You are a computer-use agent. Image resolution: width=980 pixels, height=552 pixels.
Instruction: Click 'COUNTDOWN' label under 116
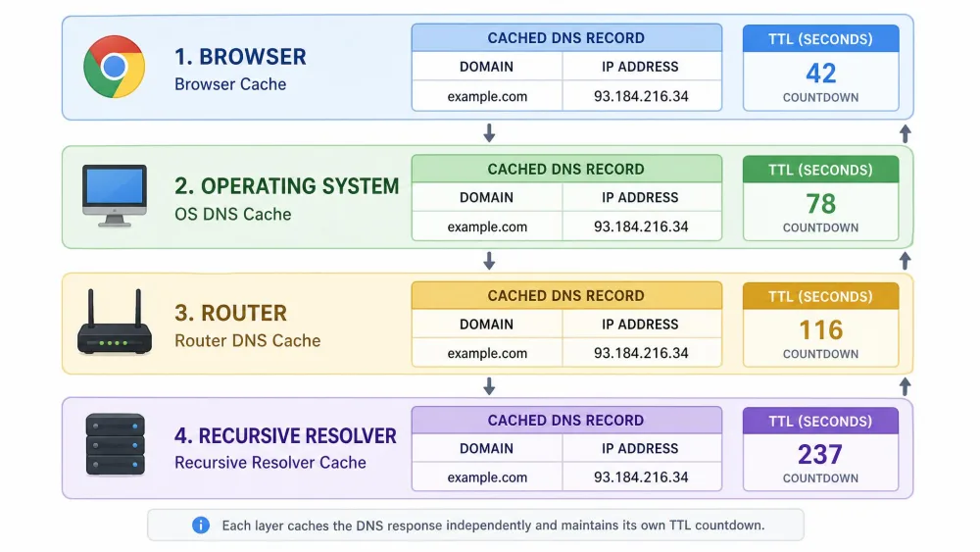coord(820,354)
